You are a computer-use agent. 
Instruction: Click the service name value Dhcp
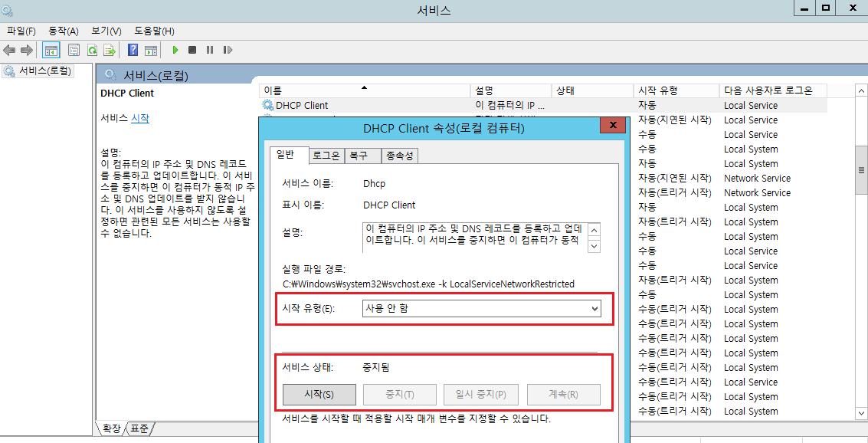[x=374, y=183]
